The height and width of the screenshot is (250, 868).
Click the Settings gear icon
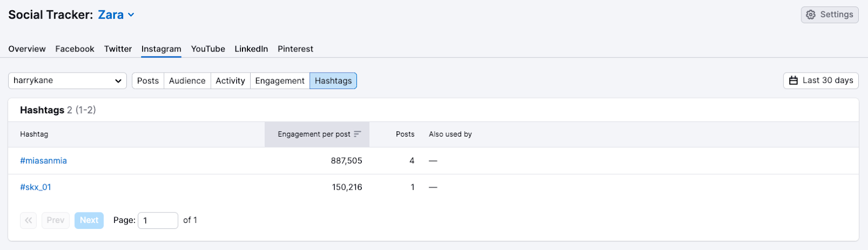(x=810, y=15)
